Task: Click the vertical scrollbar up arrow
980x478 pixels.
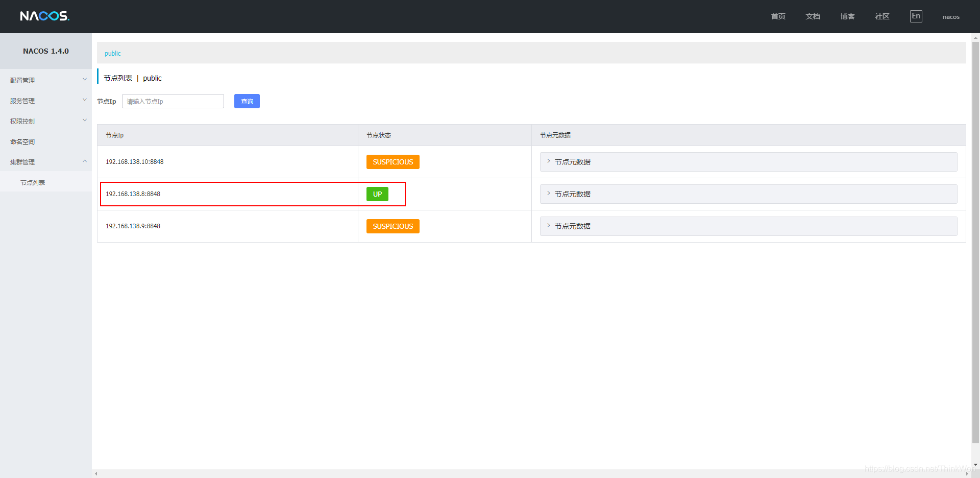Action: pos(975,37)
